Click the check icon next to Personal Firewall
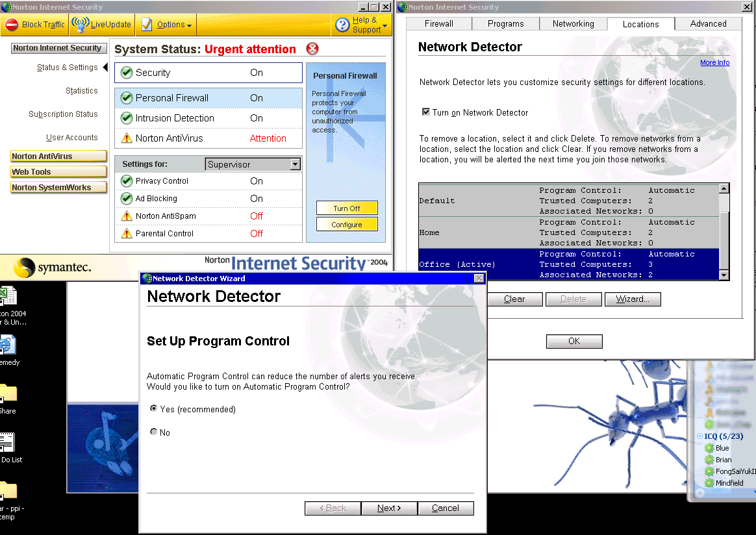The width and height of the screenshot is (756, 535). (x=126, y=98)
